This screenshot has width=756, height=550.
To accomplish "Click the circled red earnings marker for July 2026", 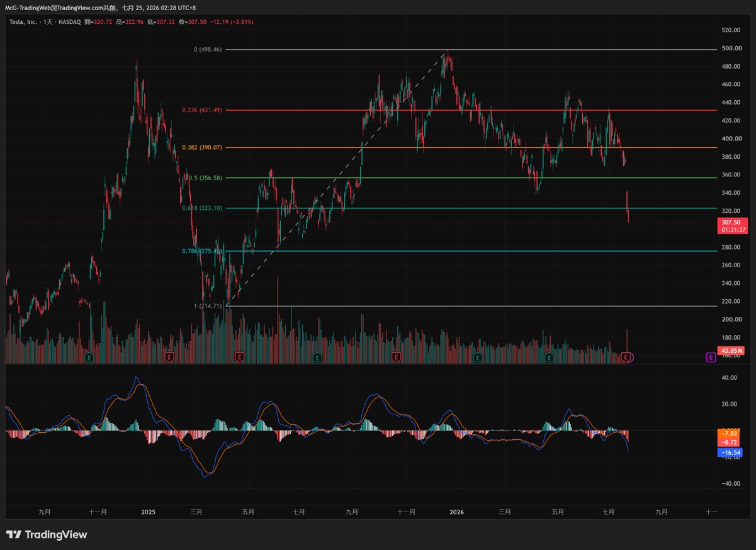I will coord(627,357).
